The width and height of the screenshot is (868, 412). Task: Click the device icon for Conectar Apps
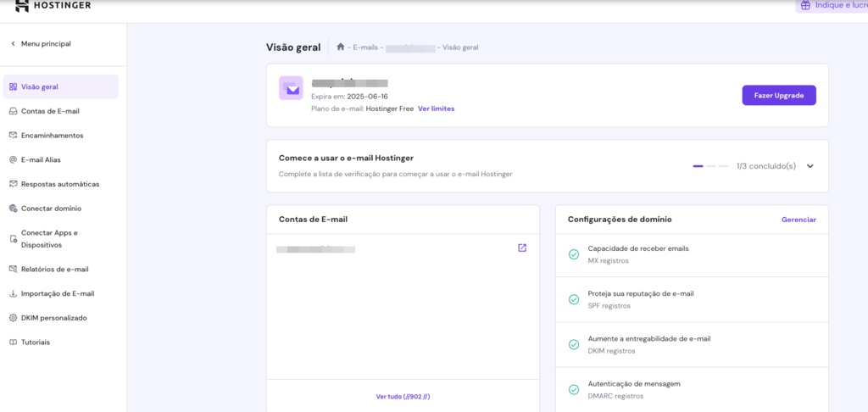click(14, 239)
